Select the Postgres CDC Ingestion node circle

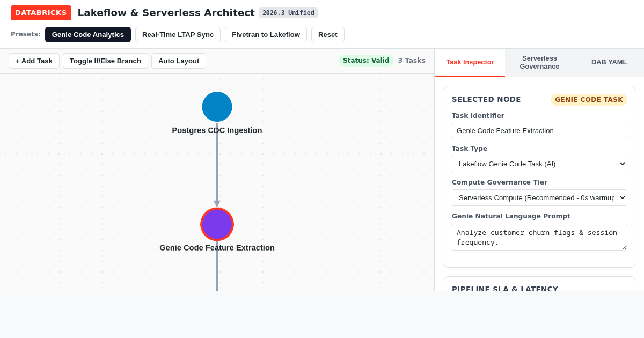pos(217,107)
